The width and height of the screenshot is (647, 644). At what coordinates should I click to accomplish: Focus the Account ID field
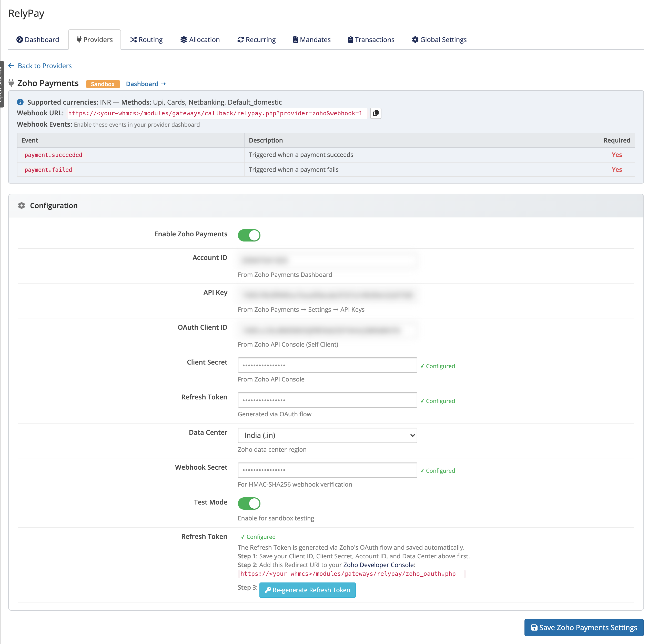[x=327, y=260]
